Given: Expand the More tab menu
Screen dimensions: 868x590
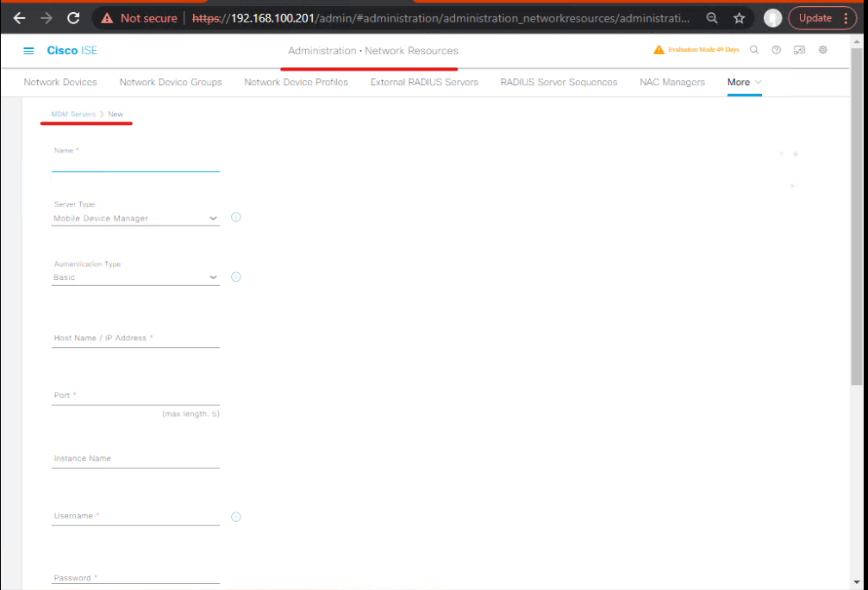Looking at the screenshot, I should 744,83.
